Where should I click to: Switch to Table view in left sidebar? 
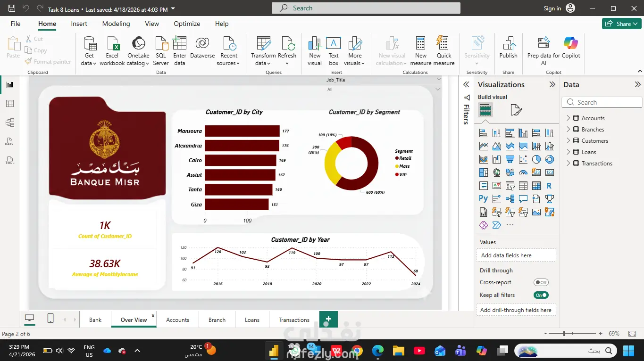point(10,104)
